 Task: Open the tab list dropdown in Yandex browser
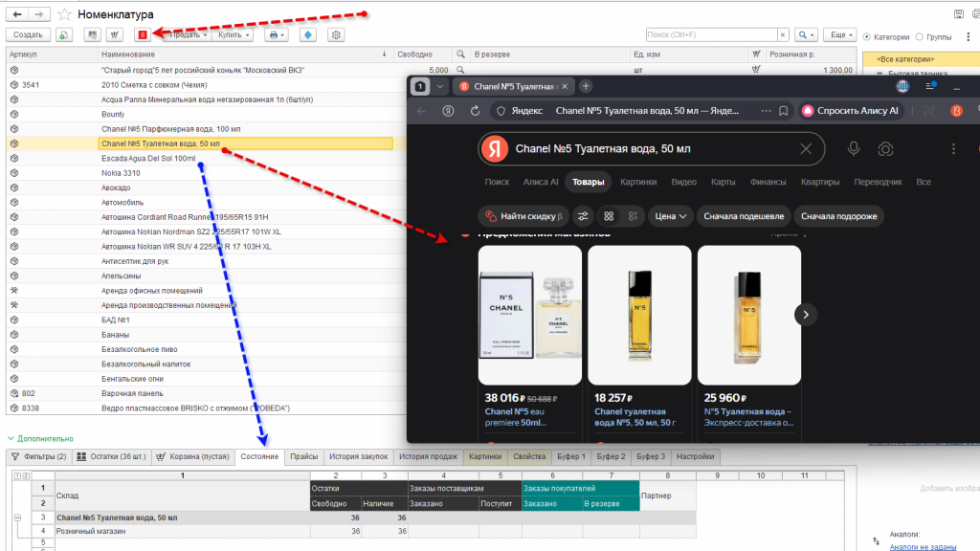439,86
